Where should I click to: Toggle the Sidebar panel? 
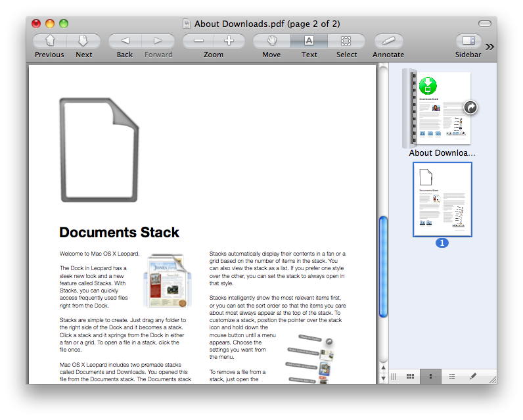pyautogui.click(x=468, y=41)
